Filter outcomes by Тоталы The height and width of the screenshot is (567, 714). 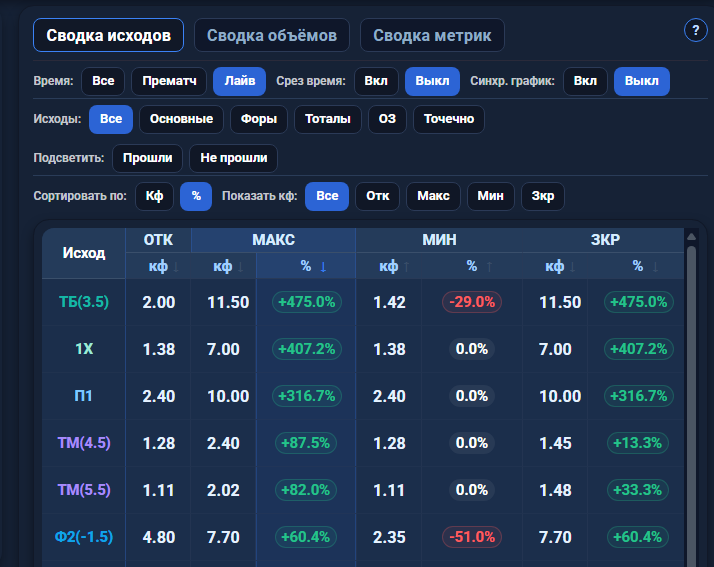coord(328,119)
